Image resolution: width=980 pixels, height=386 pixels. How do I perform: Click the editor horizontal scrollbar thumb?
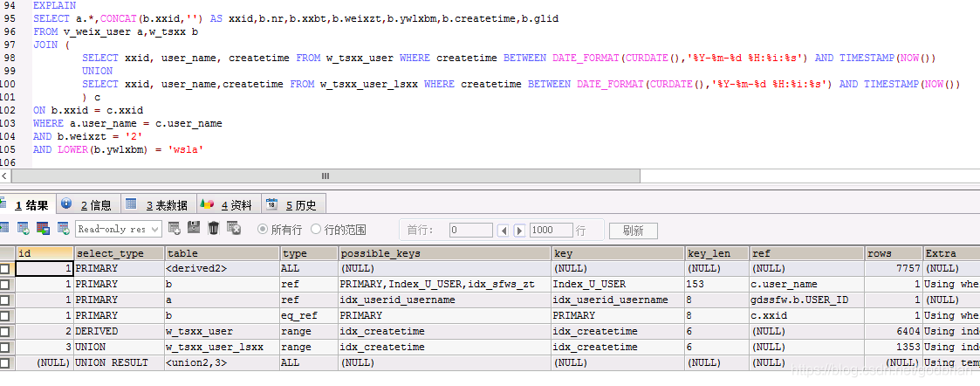(325, 176)
